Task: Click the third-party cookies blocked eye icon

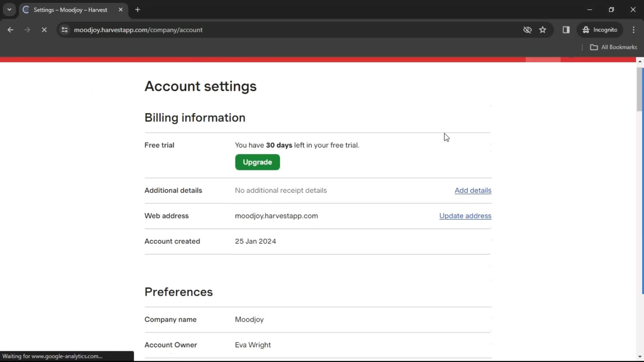Action: pos(527,30)
